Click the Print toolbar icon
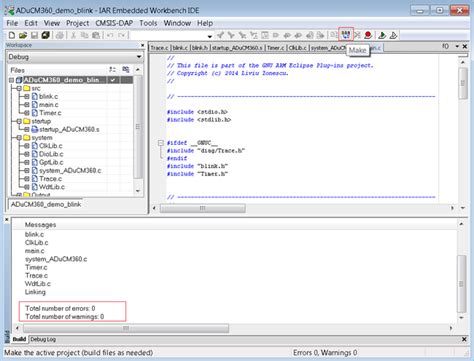Viewport: 474px width, 361px height. point(60,35)
